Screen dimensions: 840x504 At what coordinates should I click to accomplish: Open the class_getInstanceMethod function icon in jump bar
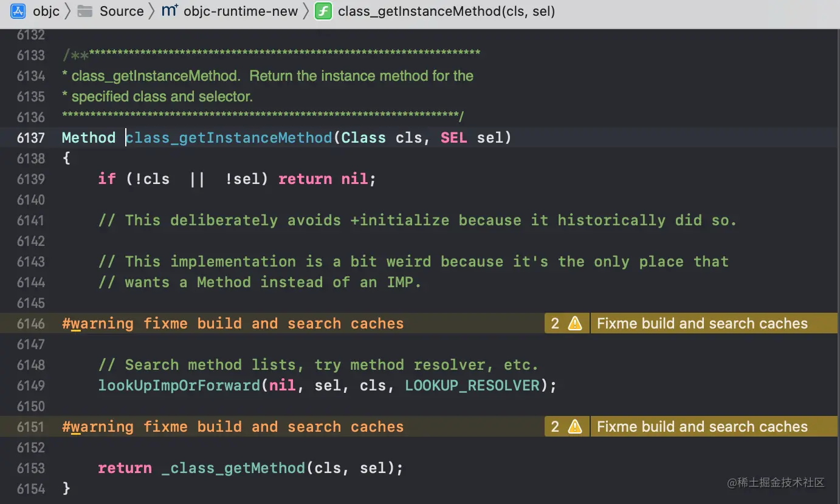(x=323, y=11)
